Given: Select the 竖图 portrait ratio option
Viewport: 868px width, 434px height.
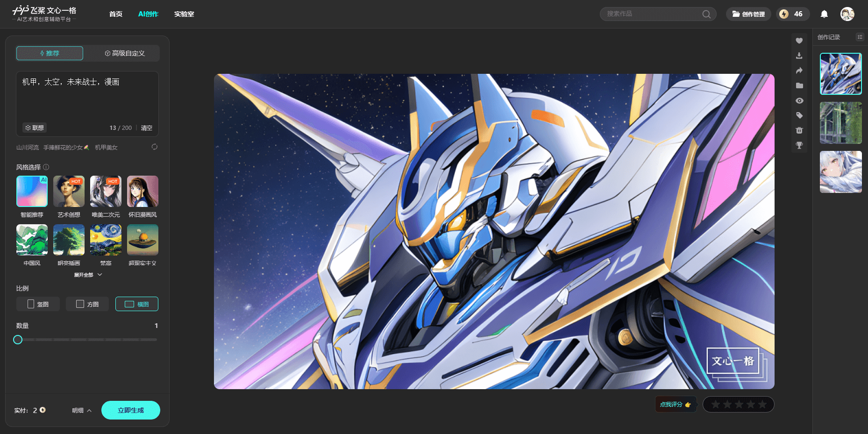Looking at the screenshot, I should tap(38, 304).
